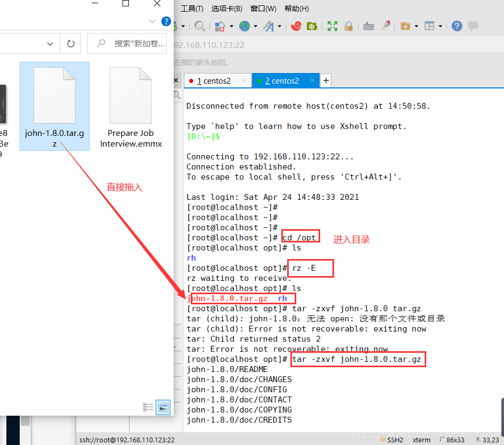Open the 选项卡(B) menu
Screen dimensions: 504x445
(226, 9)
